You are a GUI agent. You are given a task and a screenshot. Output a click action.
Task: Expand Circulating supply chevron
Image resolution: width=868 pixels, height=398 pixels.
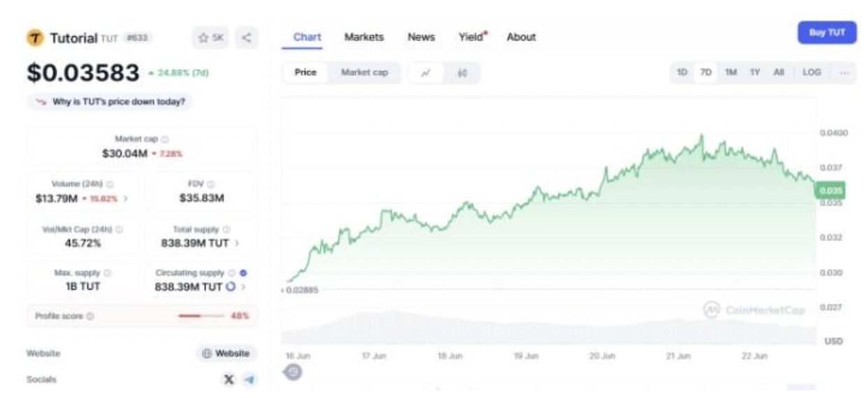pos(243,287)
